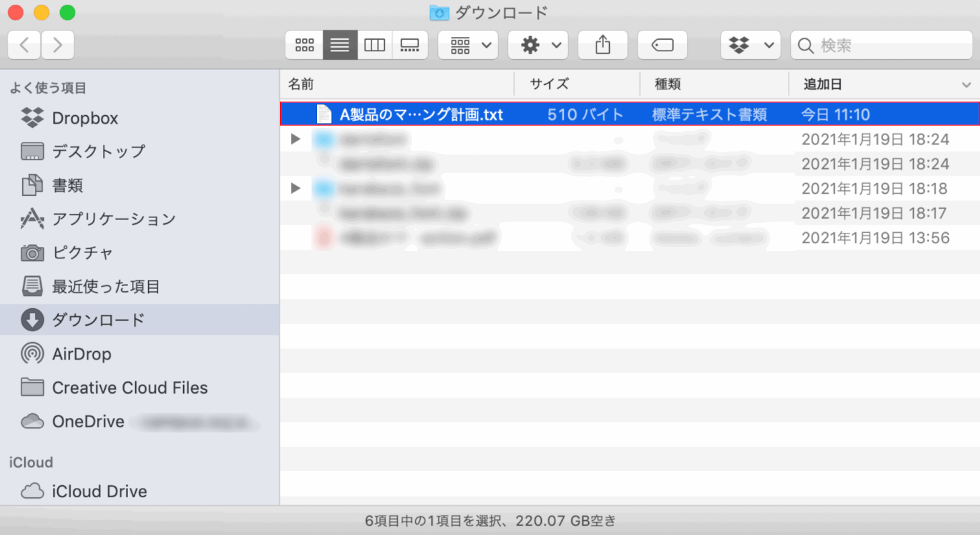Screen dimensions: 980x535
Task: Switch to gallery view in toolbar
Action: click(410, 45)
